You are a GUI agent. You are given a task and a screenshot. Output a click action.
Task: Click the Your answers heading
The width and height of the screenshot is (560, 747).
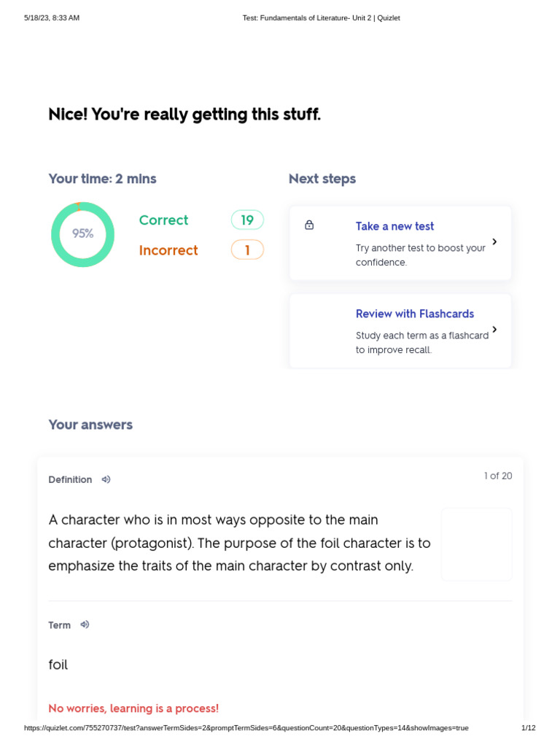pos(90,425)
